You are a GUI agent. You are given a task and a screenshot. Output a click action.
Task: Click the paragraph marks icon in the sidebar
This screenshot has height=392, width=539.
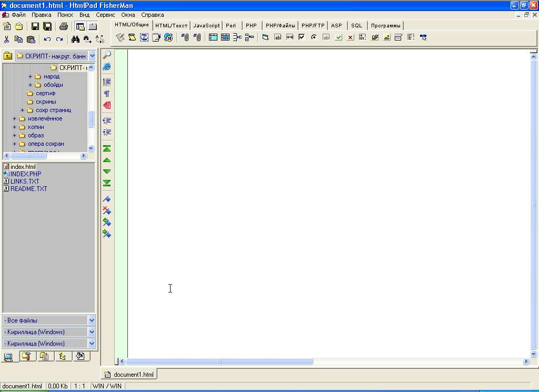tap(107, 94)
